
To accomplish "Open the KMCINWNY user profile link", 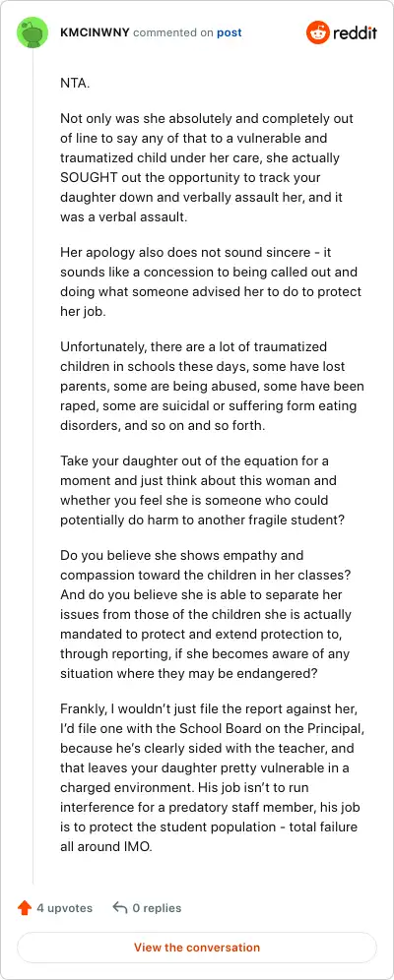I will click(96, 32).
